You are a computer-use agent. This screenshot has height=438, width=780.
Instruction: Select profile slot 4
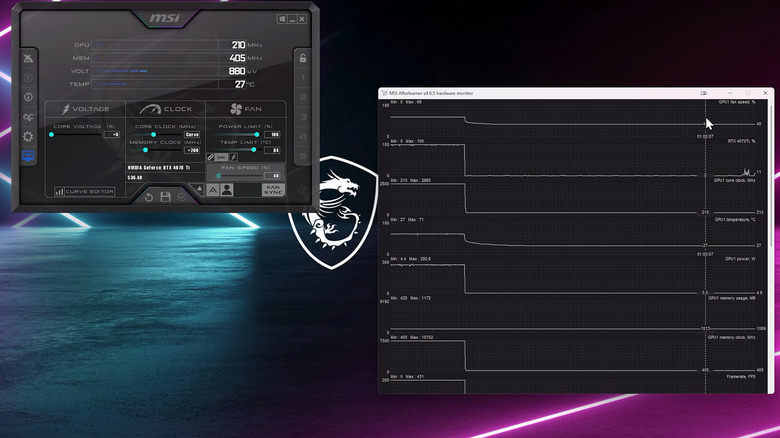[302, 136]
